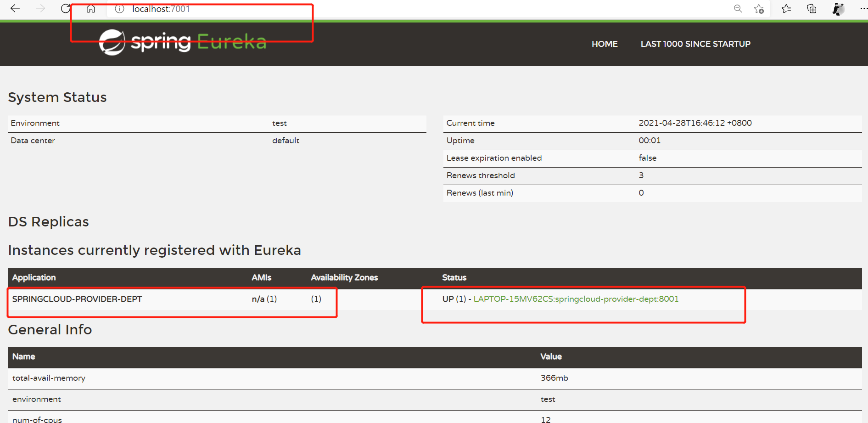Click the DS Replicas heading
Image resolution: width=868 pixels, height=423 pixels.
pyautogui.click(x=49, y=222)
